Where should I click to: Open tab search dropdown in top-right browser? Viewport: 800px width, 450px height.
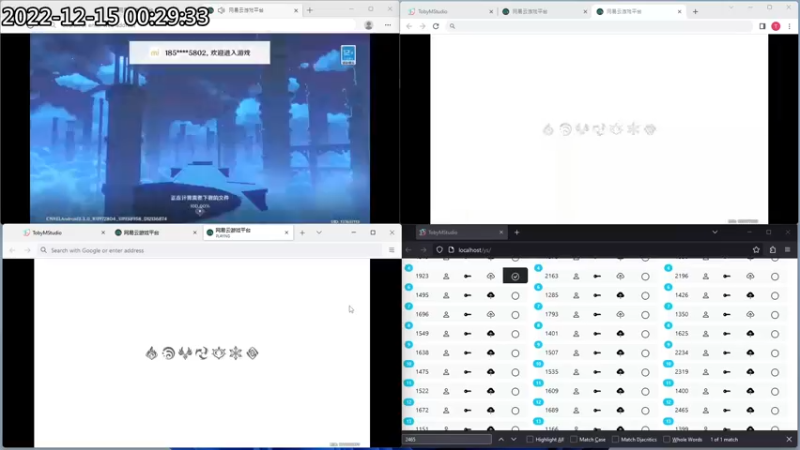click(x=731, y=8)
